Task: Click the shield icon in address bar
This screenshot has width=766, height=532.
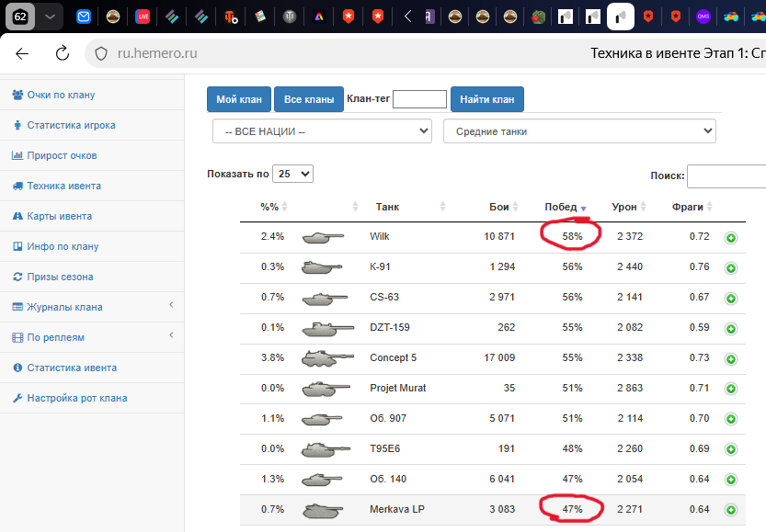Action: [102, 54]
